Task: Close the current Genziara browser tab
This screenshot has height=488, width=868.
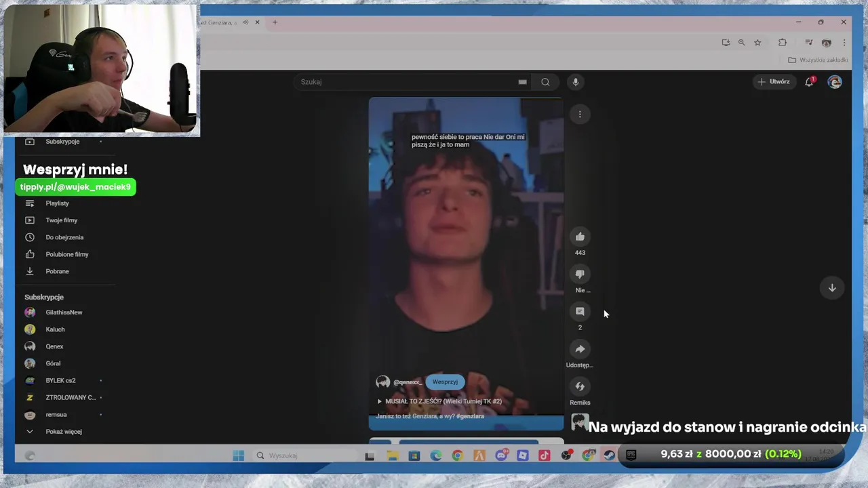Action: (257, 22)
